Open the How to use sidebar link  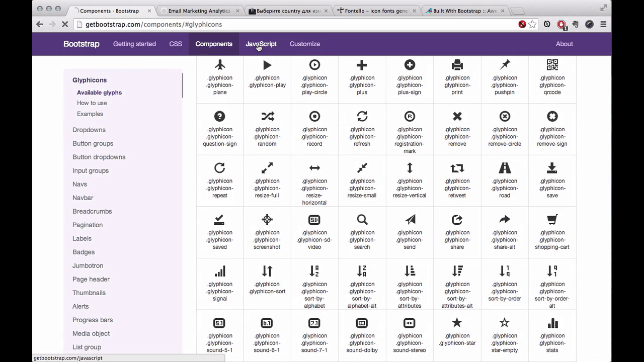92,103
